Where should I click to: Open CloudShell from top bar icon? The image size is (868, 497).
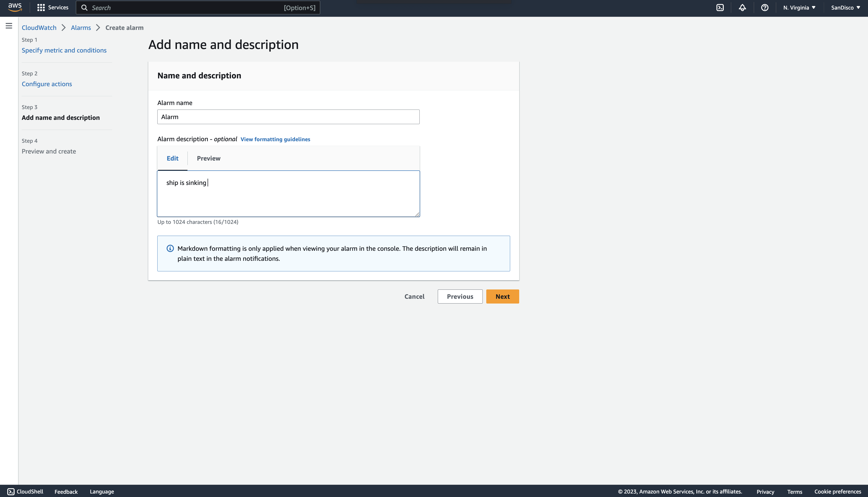[720, 8]
